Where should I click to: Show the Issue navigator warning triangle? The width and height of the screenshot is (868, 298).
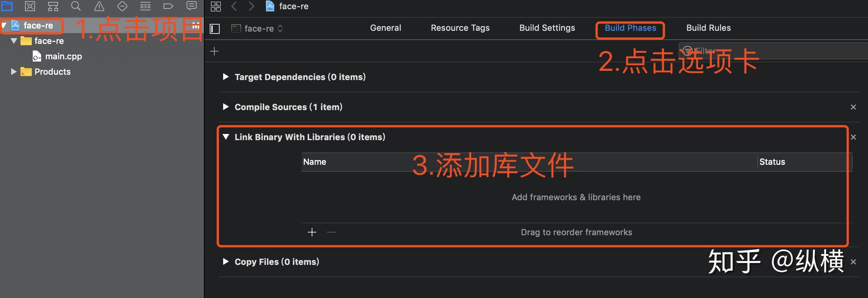[x=99, y=6]
